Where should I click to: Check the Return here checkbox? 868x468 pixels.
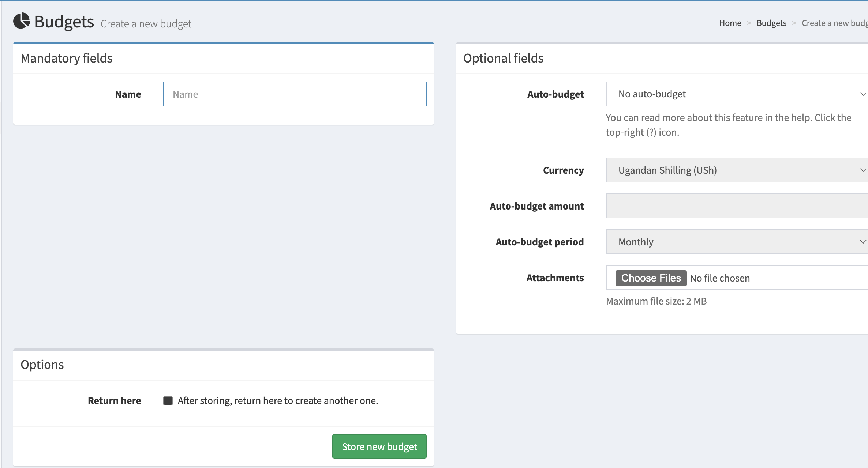point(168,401)
